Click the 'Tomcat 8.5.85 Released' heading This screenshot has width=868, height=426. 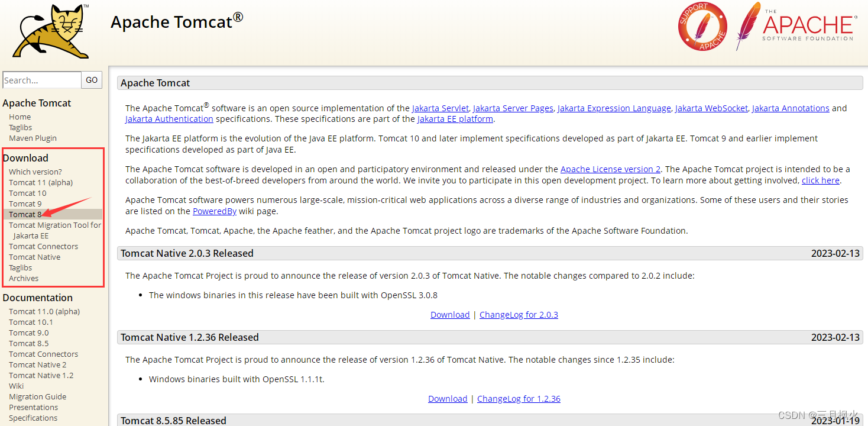(173, 421)
